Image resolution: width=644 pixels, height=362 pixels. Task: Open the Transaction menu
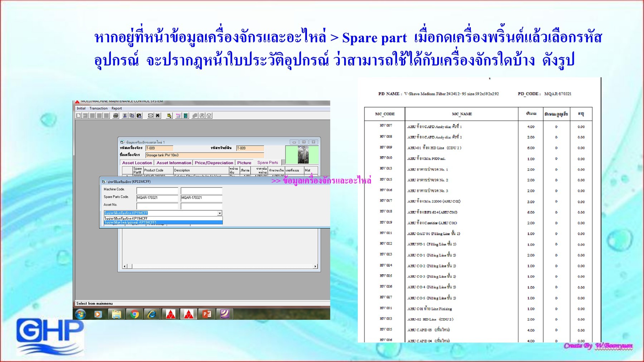tap(98, 108)
